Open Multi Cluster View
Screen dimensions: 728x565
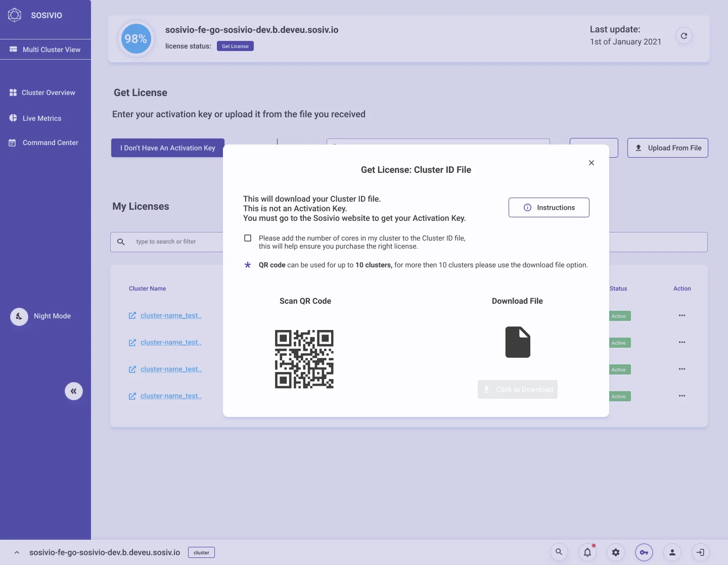(x=45, y=50)
